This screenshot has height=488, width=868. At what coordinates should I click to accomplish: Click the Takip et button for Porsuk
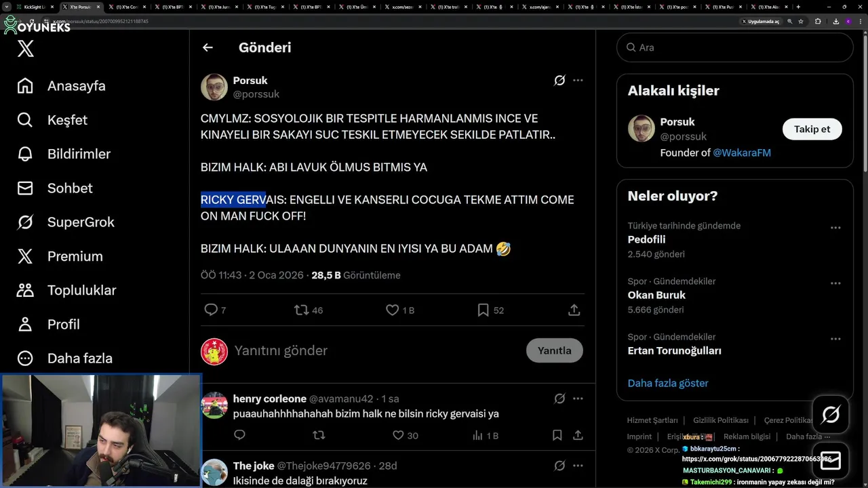pyautogui.click(x=812, y=129)
